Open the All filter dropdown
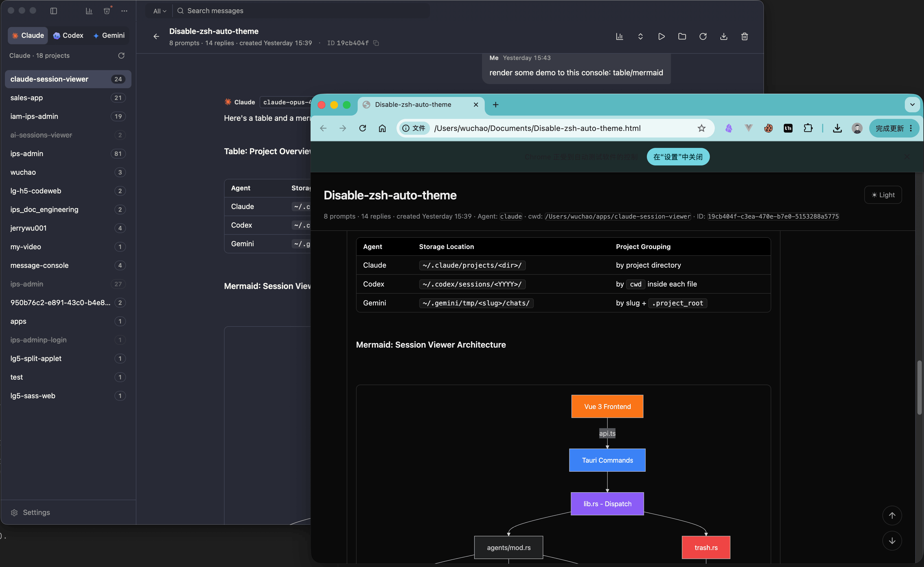Screen dimensions: 924x567 [x=160, y=11]
